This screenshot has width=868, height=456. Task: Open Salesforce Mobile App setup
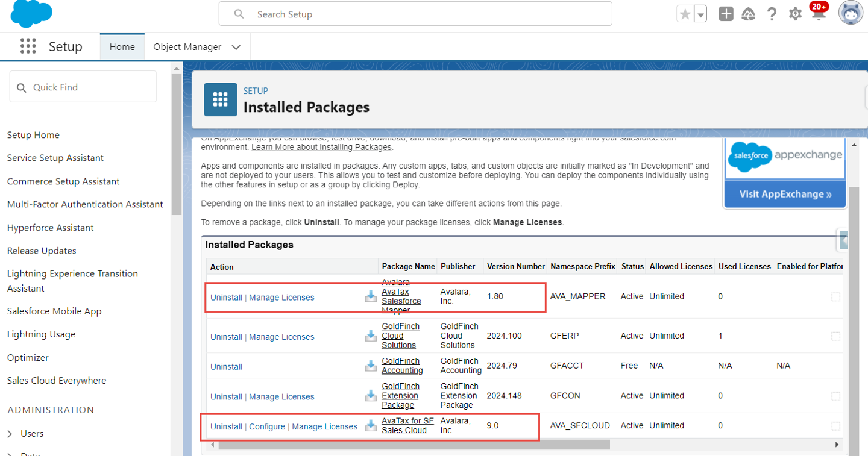54,311
